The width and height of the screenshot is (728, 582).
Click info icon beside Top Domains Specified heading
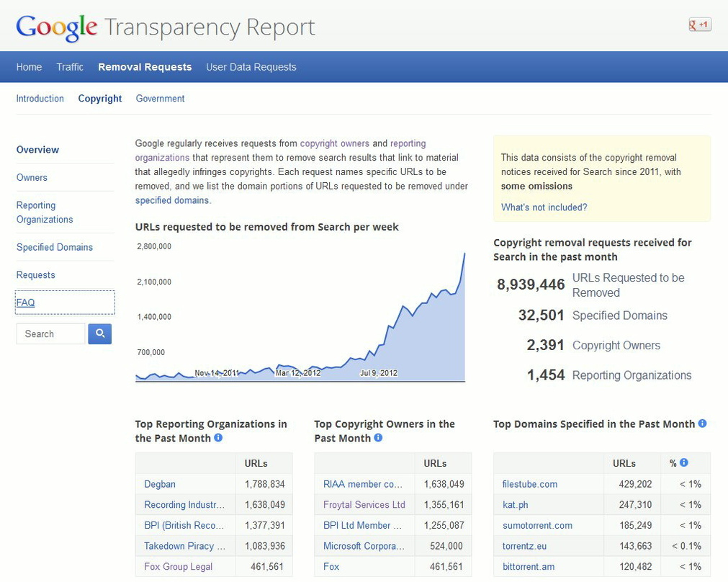pyautogui.click(x=703, y=423)
